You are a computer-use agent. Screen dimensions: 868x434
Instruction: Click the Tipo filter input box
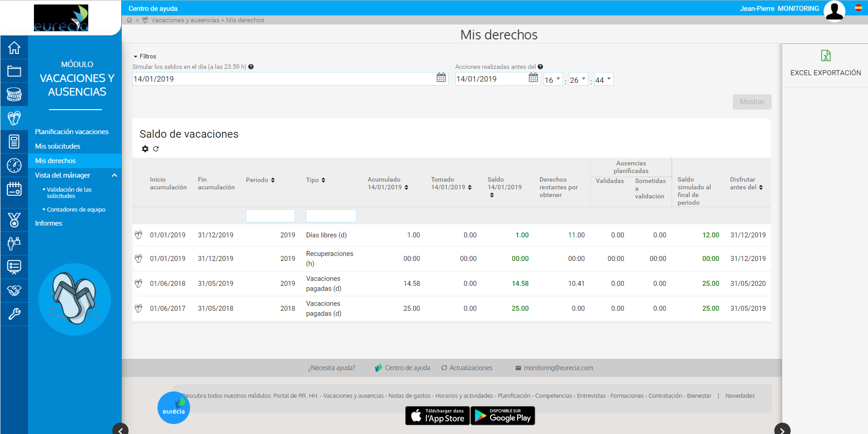point(331,216)
